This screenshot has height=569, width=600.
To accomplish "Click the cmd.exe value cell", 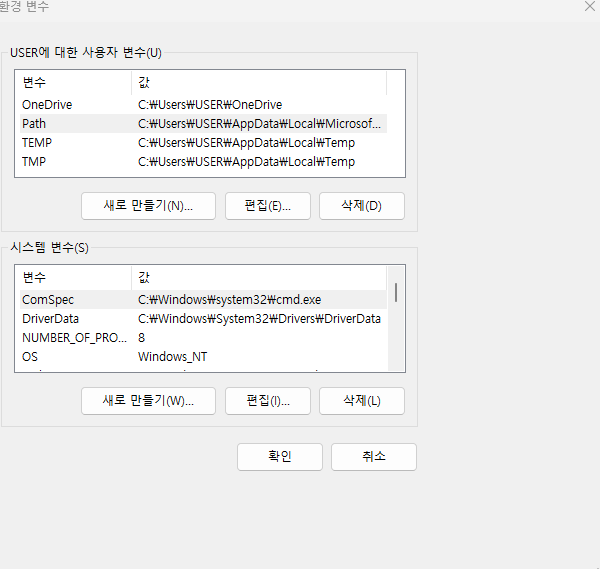I will (x=230, y=300).
